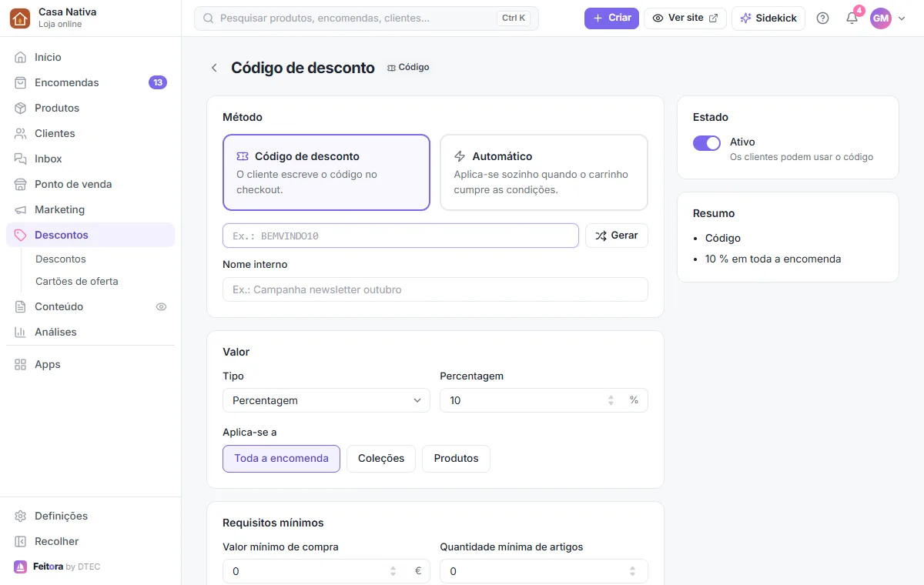Open Cartões de oferta submenu item
Screen dimensions: 924x585
tap(77, 282)
